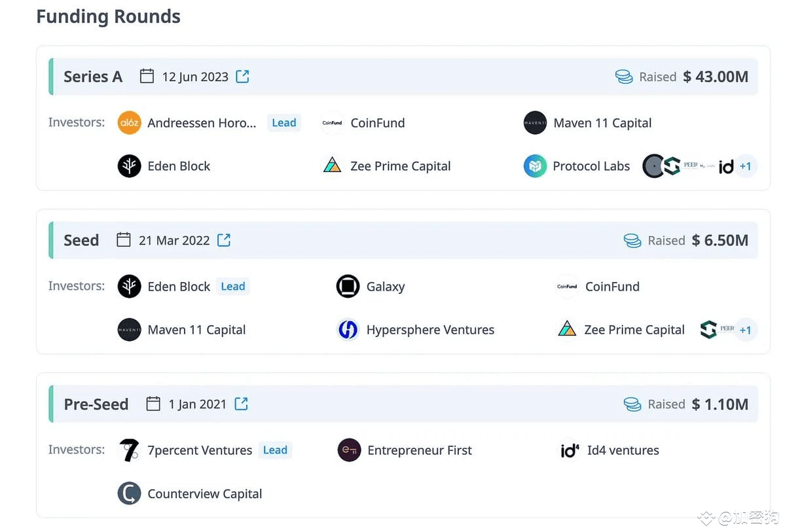Viewport: 785px width, 532px height.
Task: Open the Seed round external link icon
Action: click(224, 240)
